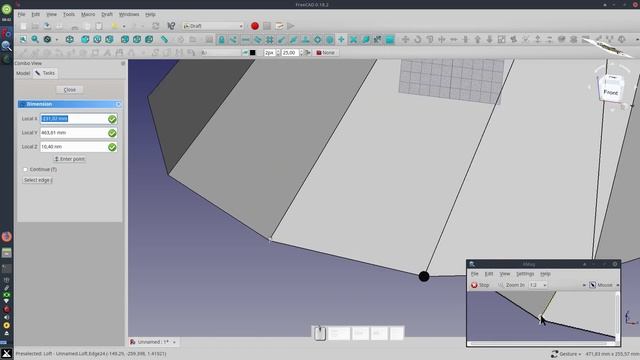Enable the Continue checkbox
Viewport: 640px width, 360px height.
(x=25, y=169)
